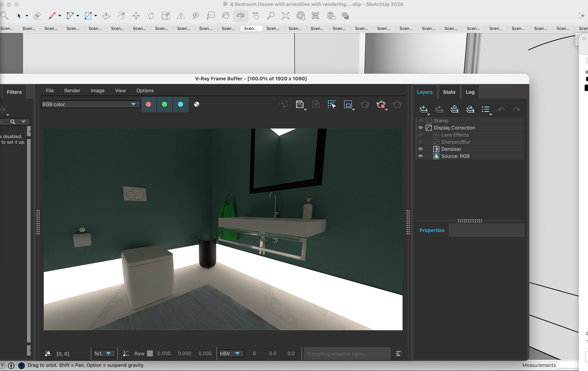The width and height of the screenshot is (588, 371).
Task: Hide the Denoiser layer
Action: click(x=420, y=149)
